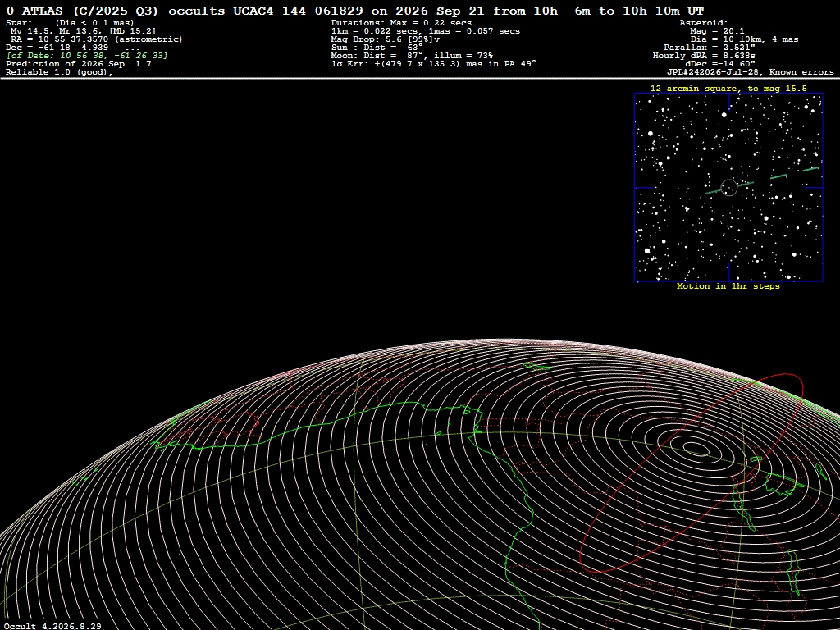Click the 'Star:' header label
Image resolution: width=840 pixels, height=630 pixels.
pyautogui.click(x=20, y=22)
